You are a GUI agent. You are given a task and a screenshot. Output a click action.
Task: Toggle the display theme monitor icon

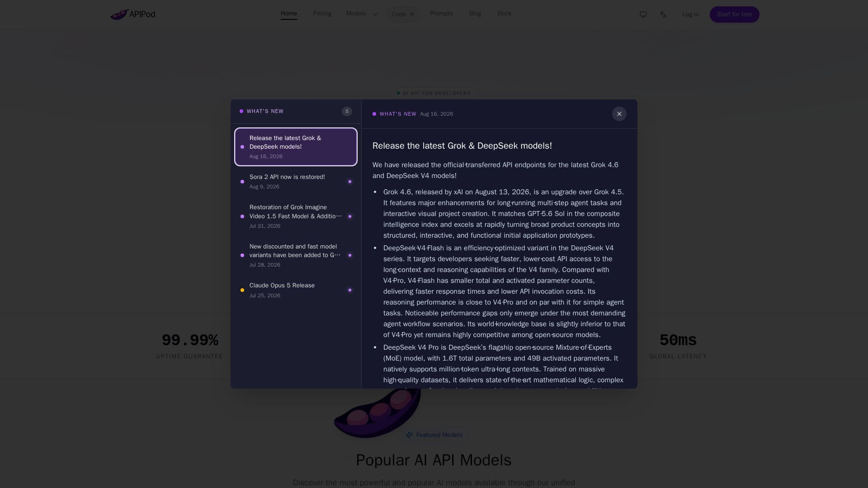(x=643, y=14)
